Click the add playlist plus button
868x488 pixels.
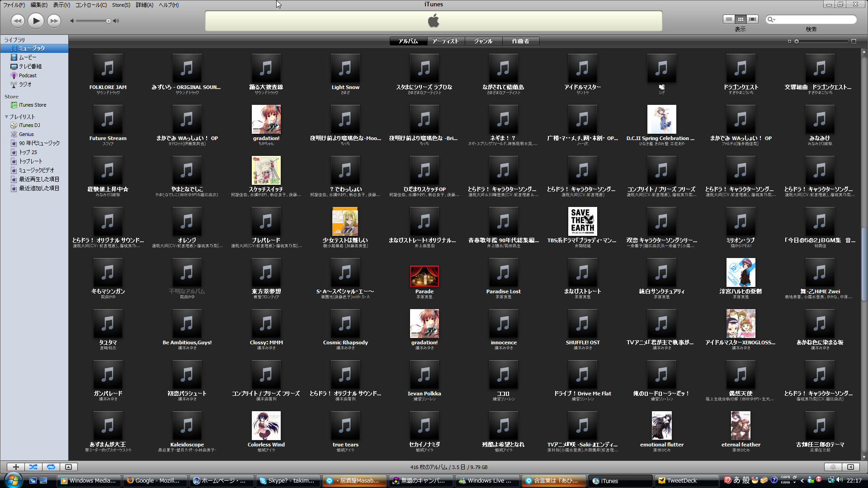coord(16,467)
